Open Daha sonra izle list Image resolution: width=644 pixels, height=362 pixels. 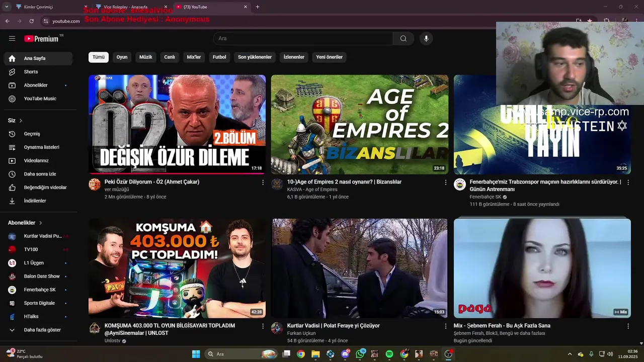pyautogui.click(x=38, y=174)
